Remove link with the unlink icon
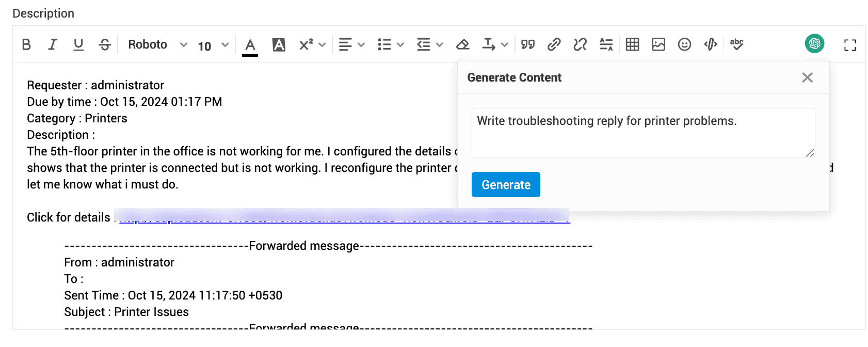 580,45
